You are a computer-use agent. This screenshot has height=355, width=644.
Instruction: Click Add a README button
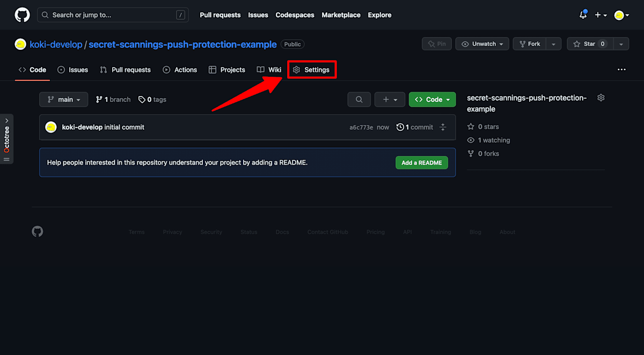tap(422, 162)
